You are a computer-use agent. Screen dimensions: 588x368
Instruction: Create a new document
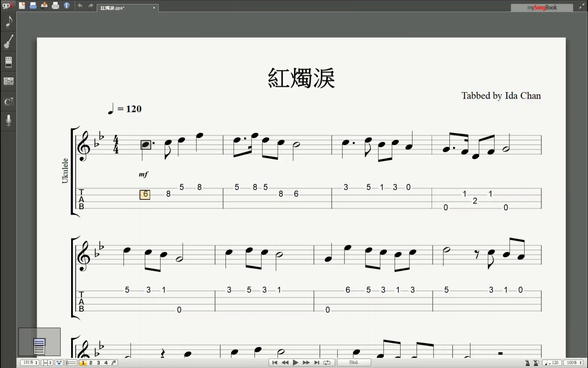(22, 5)
